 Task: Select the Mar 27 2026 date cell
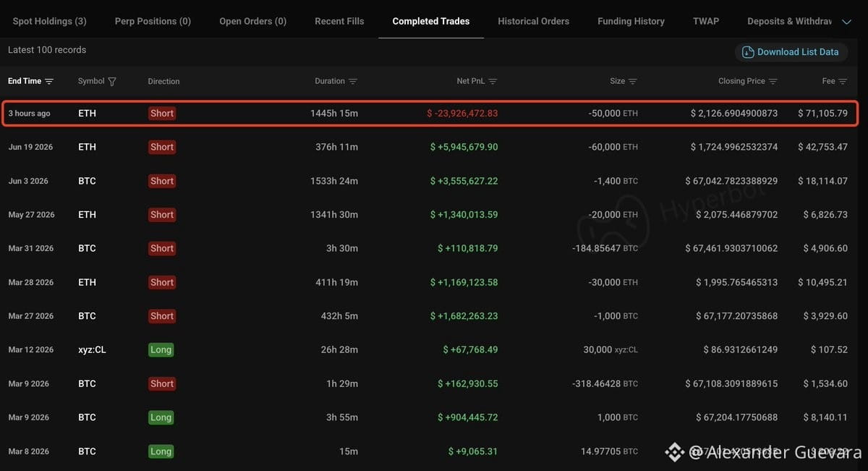[30, 316]
